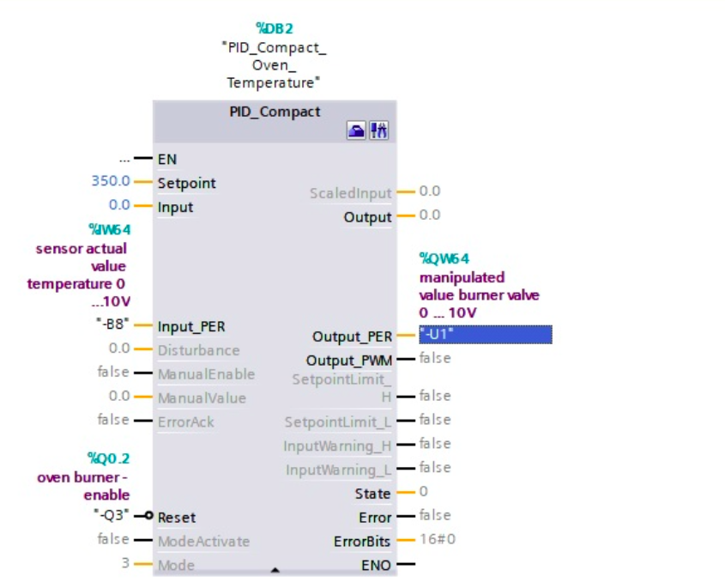Select the "-B8" Input_PER operand
This screenshot has width=725, height=588.
tap(113, 325)
